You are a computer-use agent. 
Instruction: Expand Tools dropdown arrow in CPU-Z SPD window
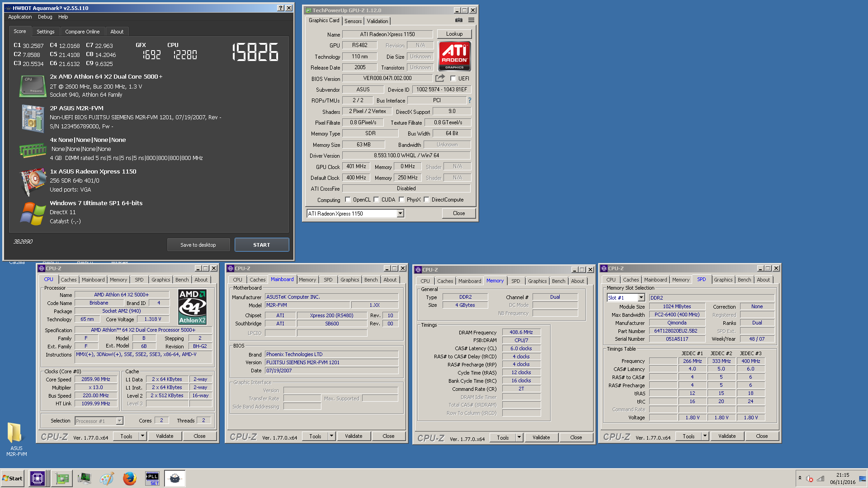705,436
